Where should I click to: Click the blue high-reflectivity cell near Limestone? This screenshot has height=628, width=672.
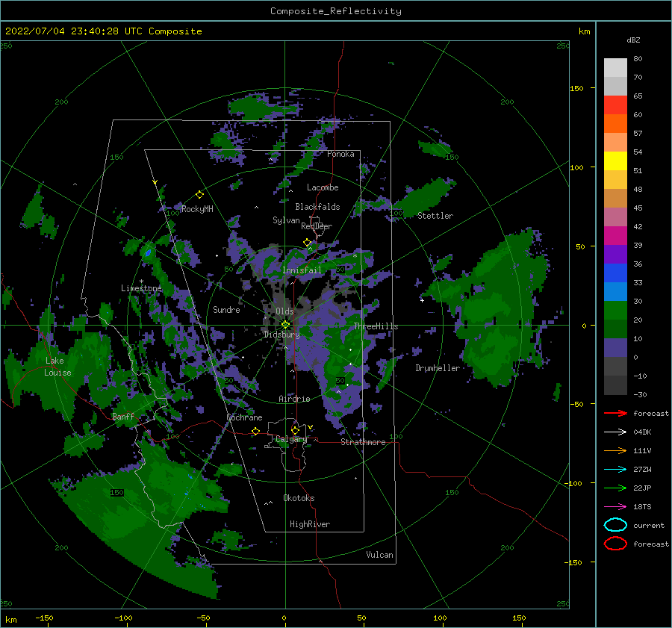tap(149, 253)
